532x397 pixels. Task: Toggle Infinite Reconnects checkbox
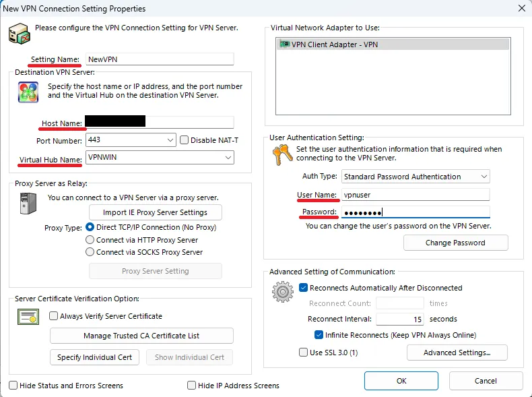(319, 335)
